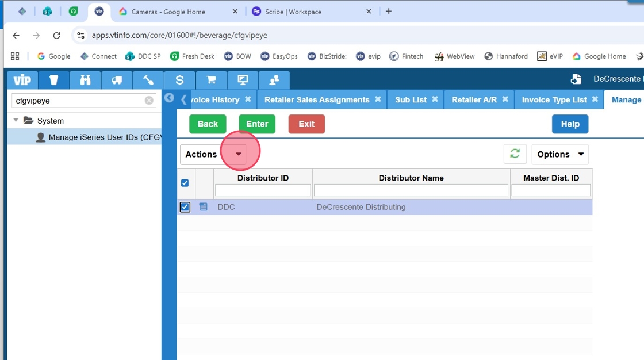
Task: Click the Distributor Name filter field
Action: point(411,190)
